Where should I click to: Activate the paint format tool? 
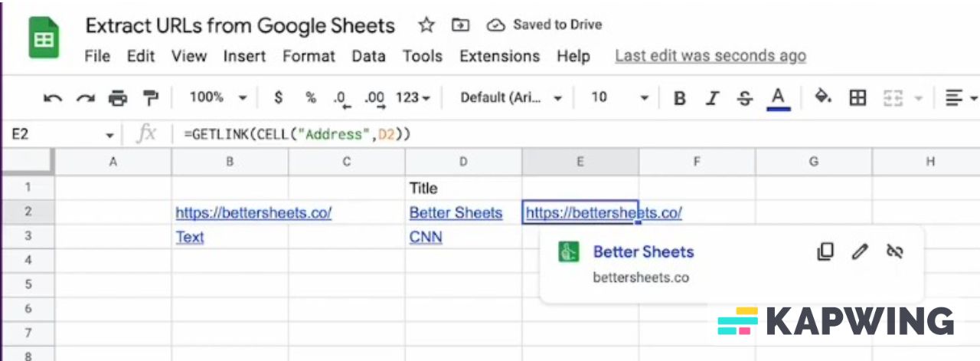151,98
